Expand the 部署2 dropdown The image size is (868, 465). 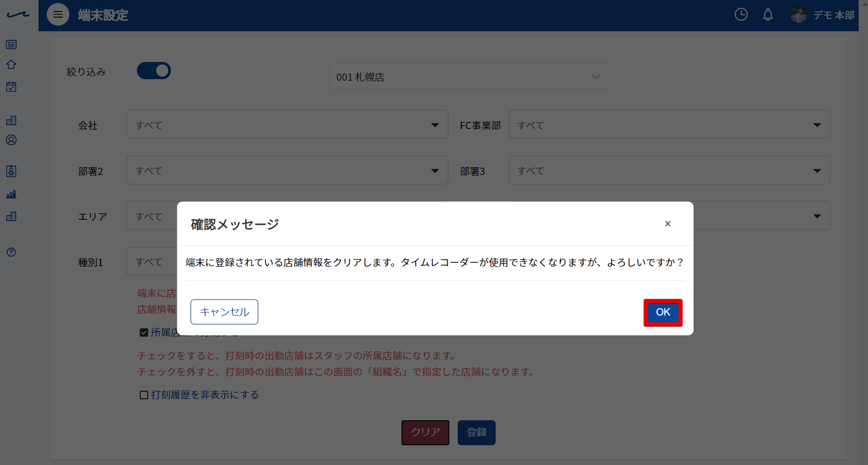pos(287,170)
